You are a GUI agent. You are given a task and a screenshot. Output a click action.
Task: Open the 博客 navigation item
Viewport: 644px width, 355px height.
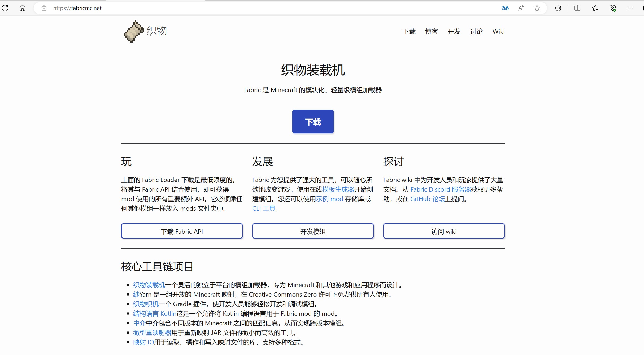(x=431, y=32)
